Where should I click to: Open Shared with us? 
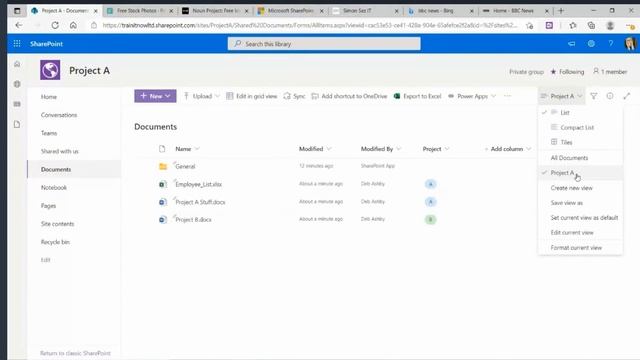(60, 151)
